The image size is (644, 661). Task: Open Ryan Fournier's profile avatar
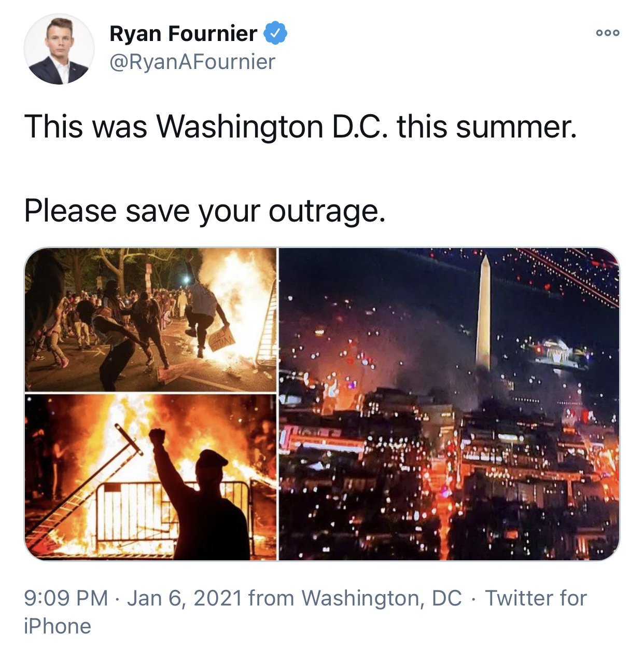click(59, 49)
